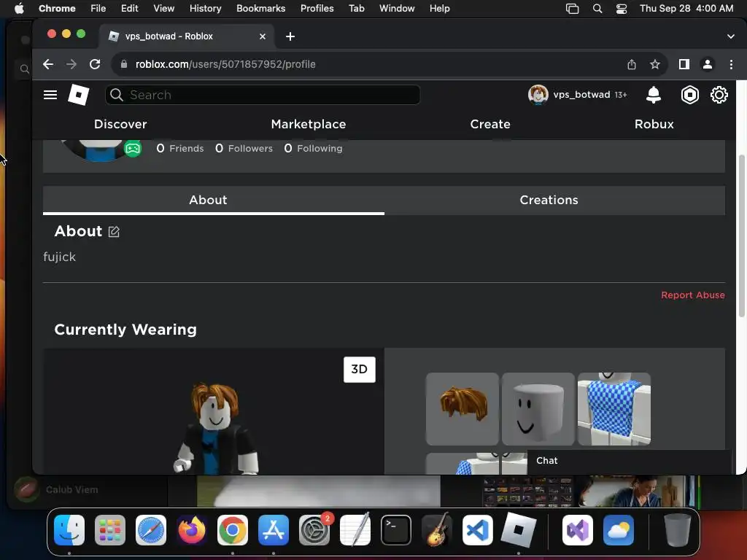Screen dimensions: 747x560
Task: Open the Profiles menu in menu bar
Action: coord(317,9)
